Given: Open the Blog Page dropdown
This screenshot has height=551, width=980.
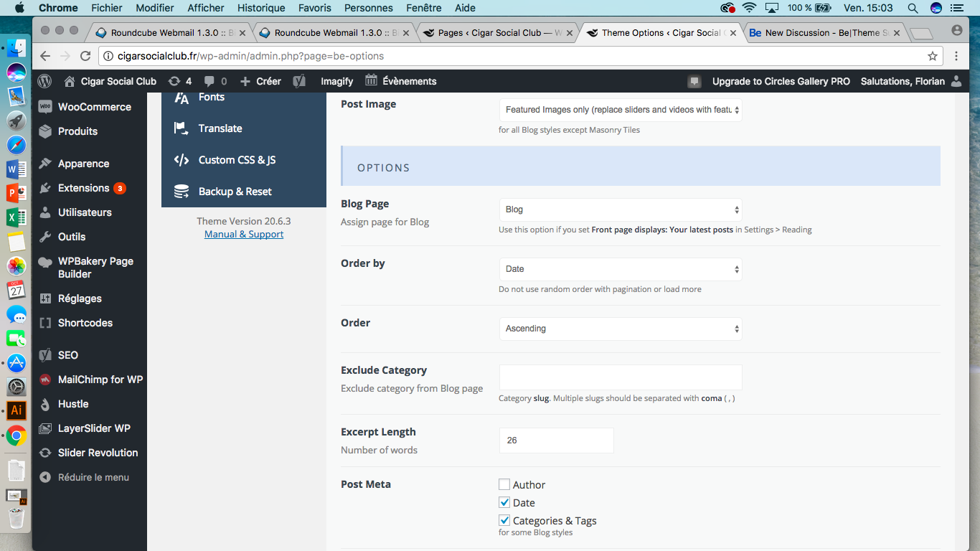Looking at the screenshot, I should coord(621,209).
